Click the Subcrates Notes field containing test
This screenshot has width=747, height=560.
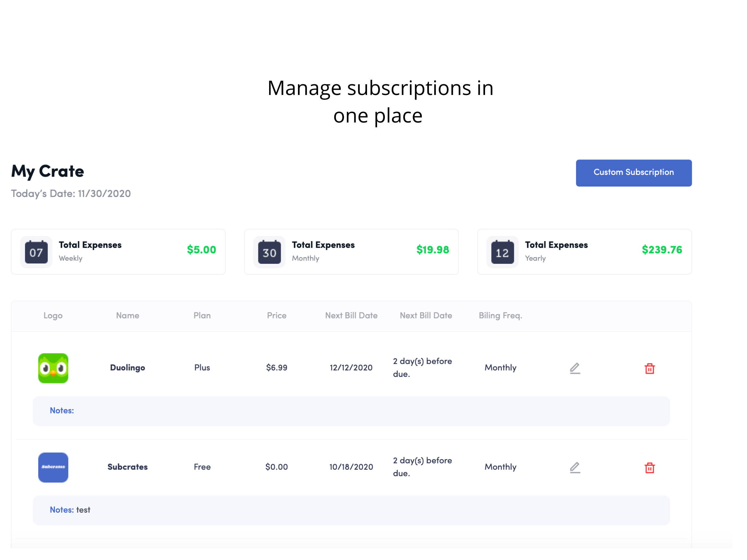click(x=351, y=510)
